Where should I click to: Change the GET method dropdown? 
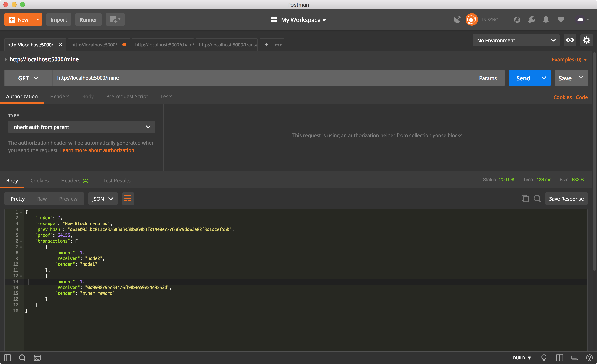28,78
